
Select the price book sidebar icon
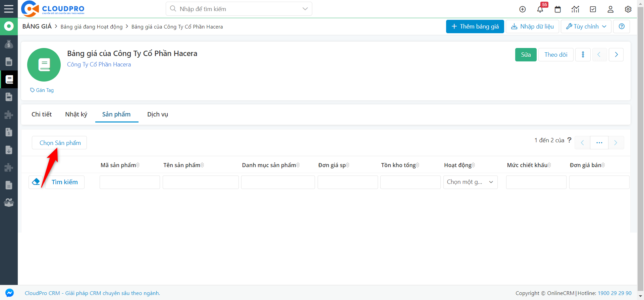pos(9,79)
